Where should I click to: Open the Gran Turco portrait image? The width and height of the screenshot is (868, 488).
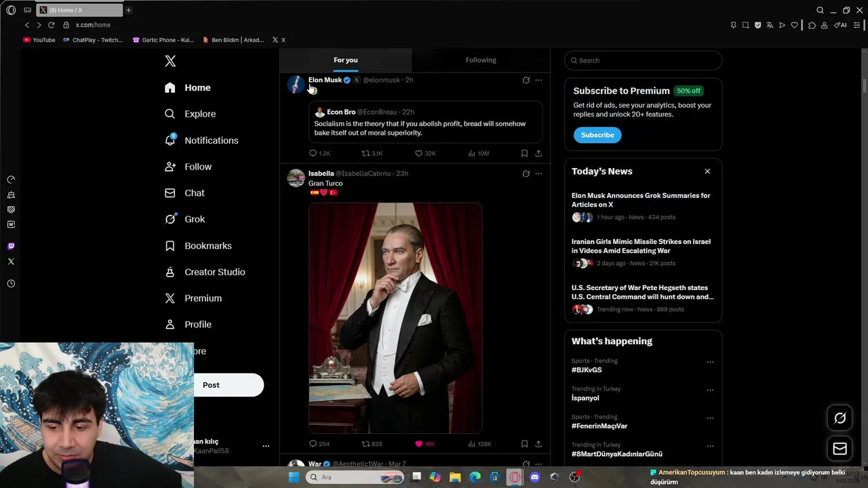pyautogui.click(x=395, y=318)
